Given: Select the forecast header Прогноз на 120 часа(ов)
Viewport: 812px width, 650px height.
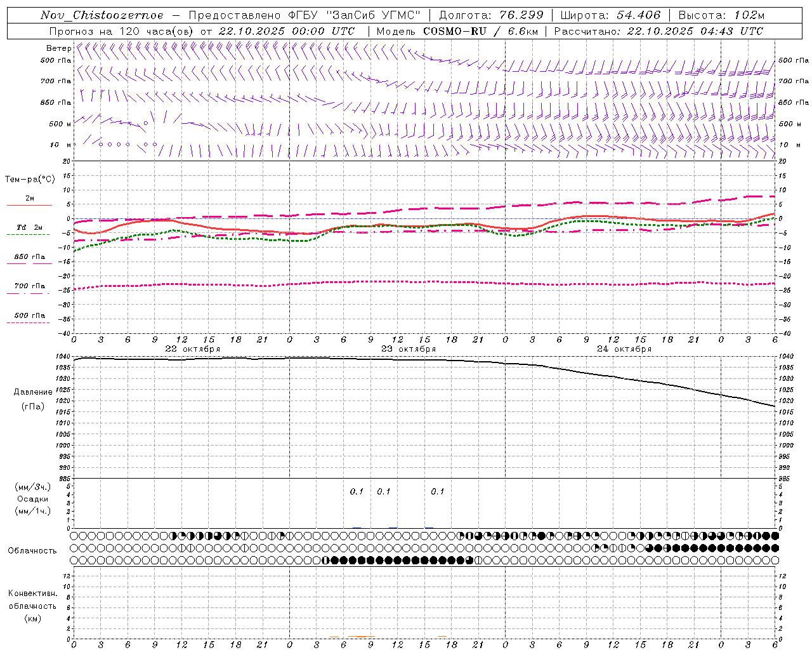Looking at the screenshot, I should tap(122, 31).
